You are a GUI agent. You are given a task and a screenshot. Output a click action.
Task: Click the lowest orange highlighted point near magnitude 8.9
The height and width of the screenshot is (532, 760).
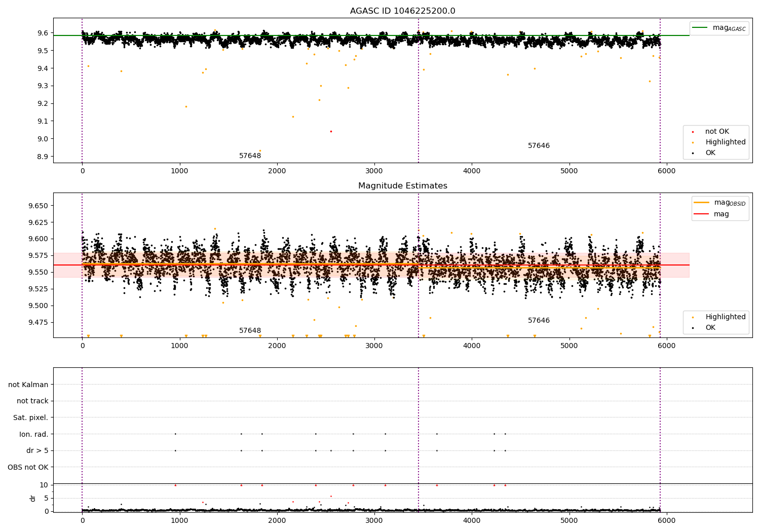(x=260, y=150)
